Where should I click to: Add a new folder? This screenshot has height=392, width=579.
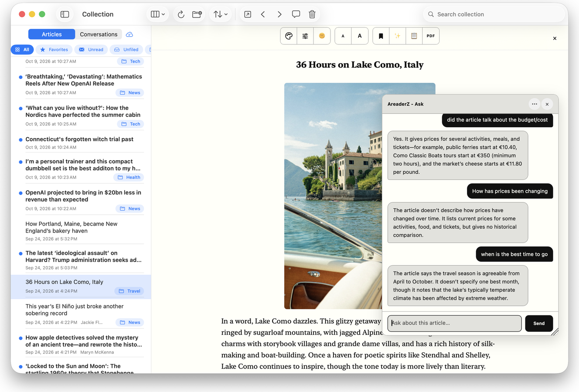click(197, 14)
